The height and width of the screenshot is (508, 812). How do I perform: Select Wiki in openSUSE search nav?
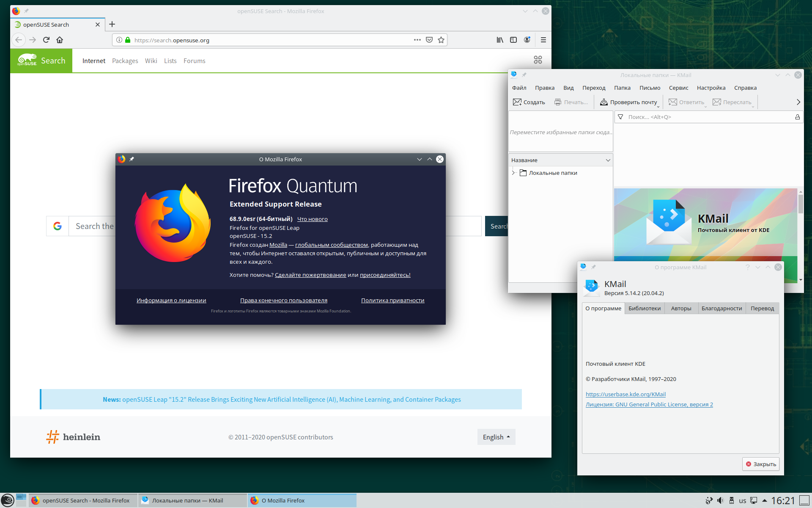pyautogui.click(x=151, y=61)
